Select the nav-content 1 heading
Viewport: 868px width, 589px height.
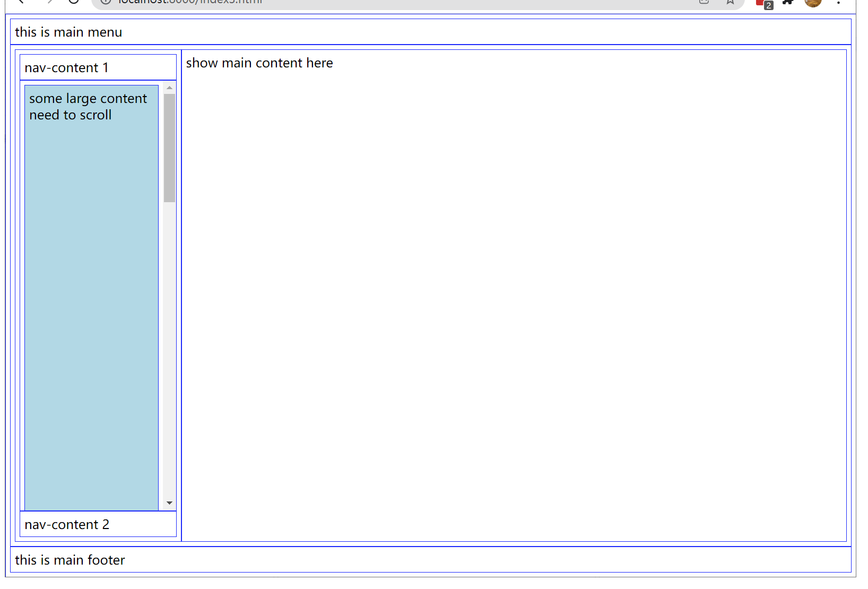pos(66,67)
